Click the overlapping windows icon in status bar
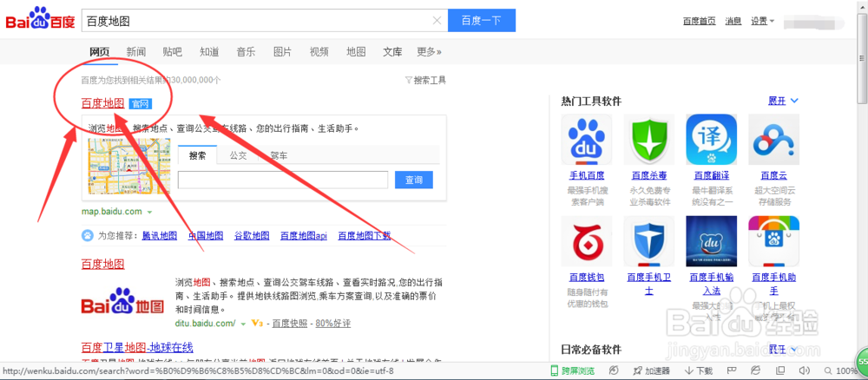This screenshot has height=380, width=868. pos(780,370)
